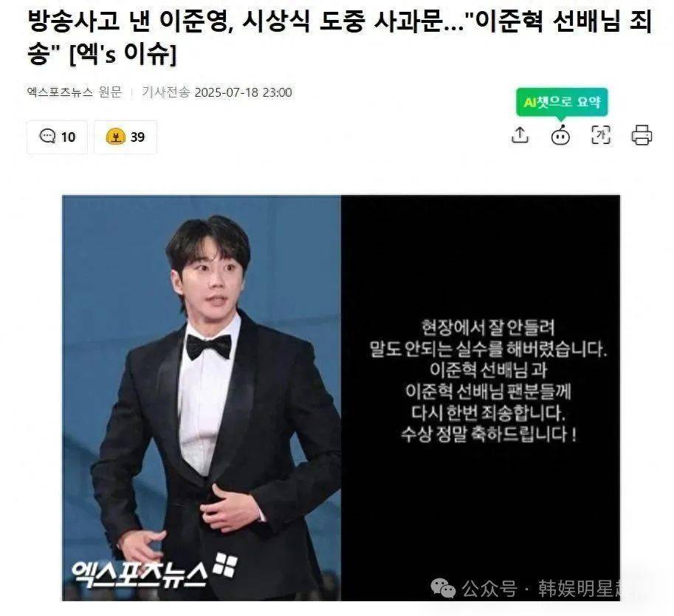Click the Xportsnews logo mark on photo
This screenshot has height=616, width=674.
click(x=226, y=564)
